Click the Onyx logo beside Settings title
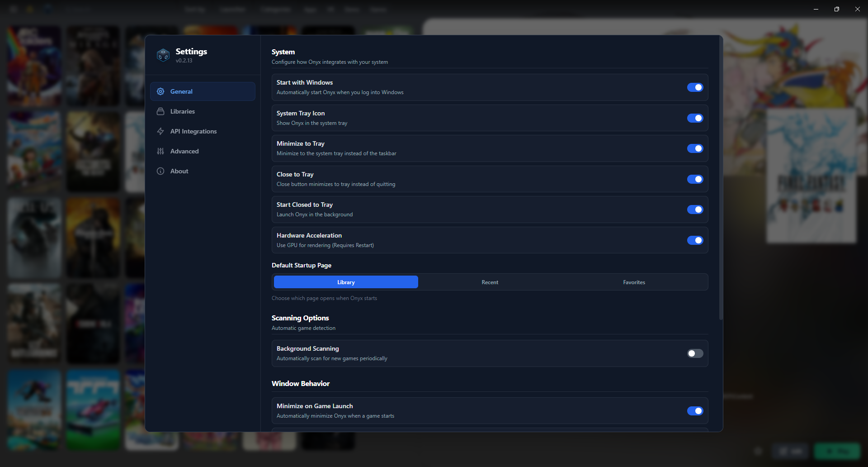 [x=163, y=55]
